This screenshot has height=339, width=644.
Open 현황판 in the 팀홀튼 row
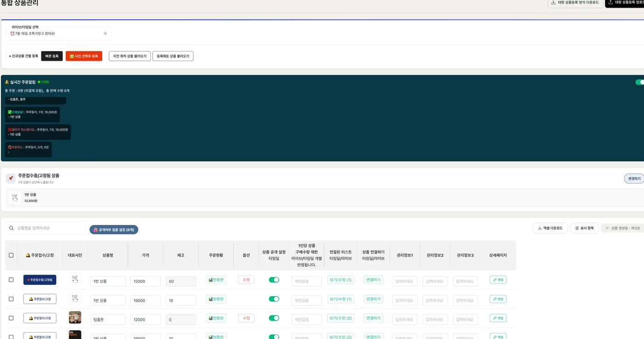[216, 318]
